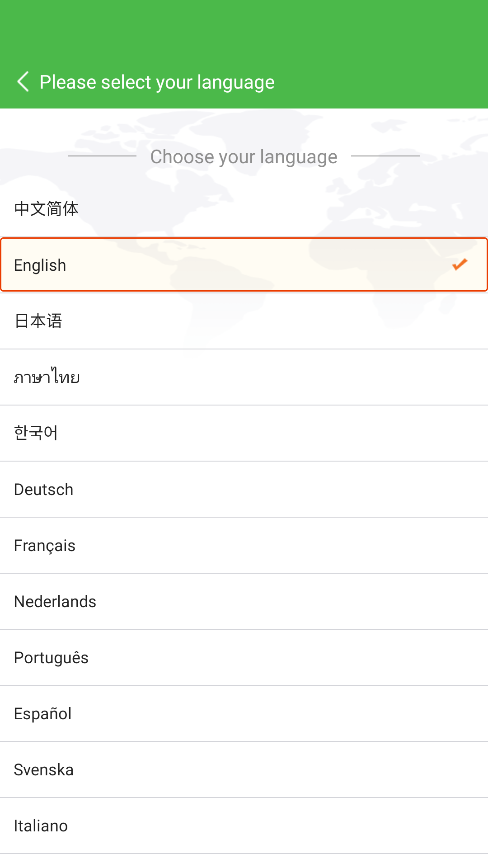Choose Português from the language list
The width and height of the screenshot is (488, 868).
click(52, 658)
